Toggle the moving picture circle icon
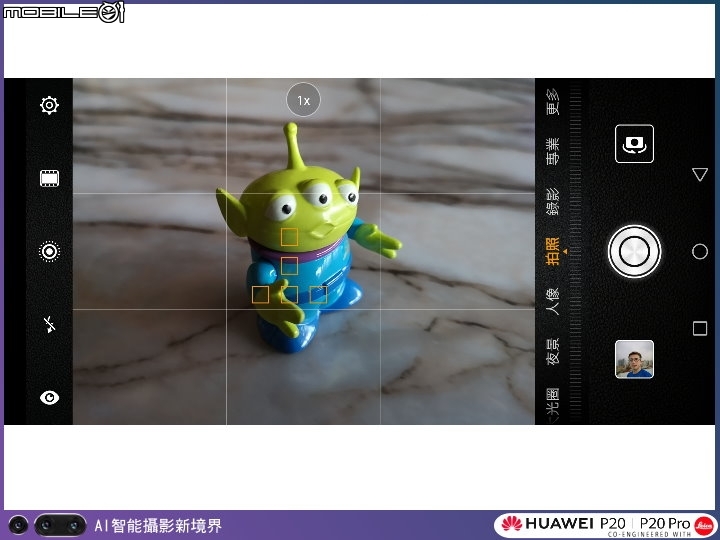 (49, 252)
